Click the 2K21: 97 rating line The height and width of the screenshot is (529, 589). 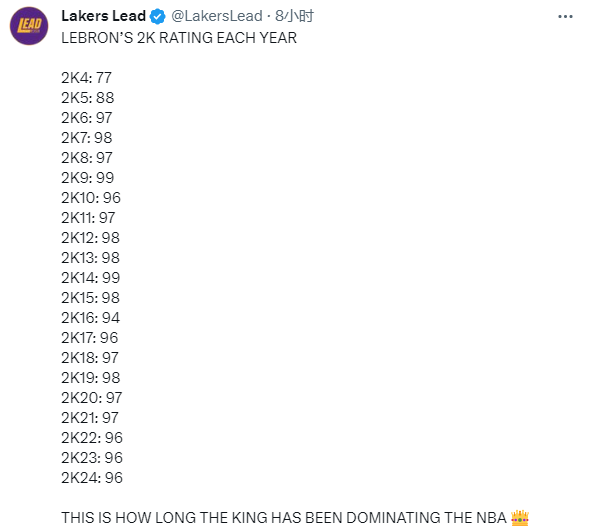pos(90,418)
